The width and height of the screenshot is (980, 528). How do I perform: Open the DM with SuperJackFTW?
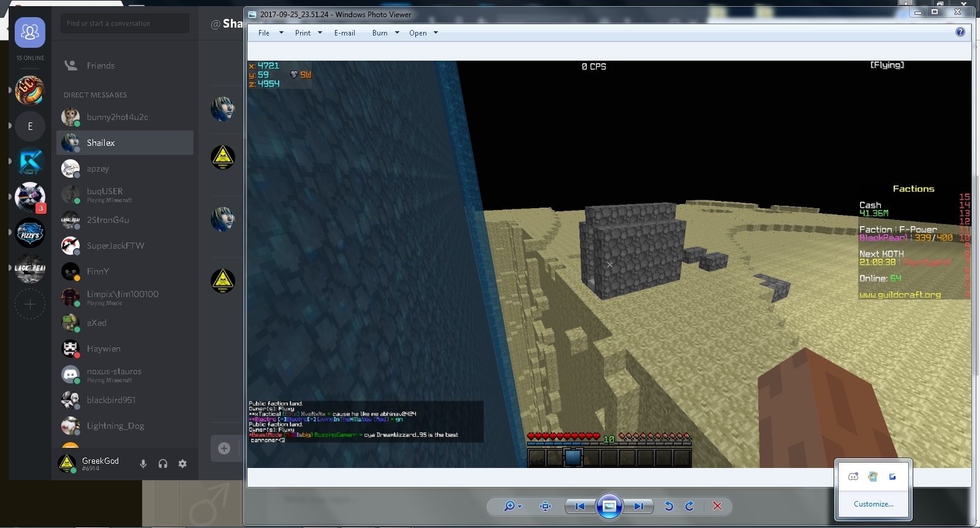[125, 246]
